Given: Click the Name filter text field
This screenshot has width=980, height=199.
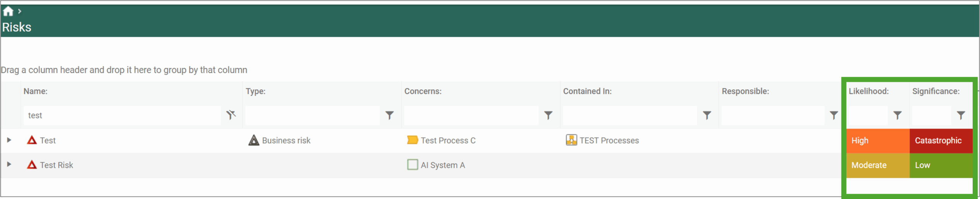Looking at the screenshot, I should click(x=122, y=115).
